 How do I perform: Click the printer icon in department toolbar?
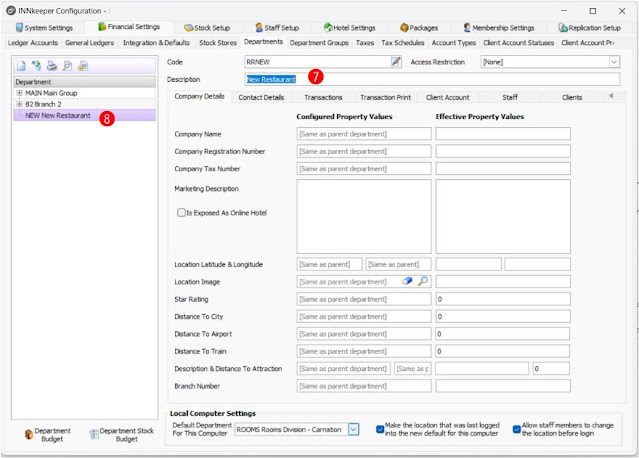pyautogui.click(x=52, y=66)
